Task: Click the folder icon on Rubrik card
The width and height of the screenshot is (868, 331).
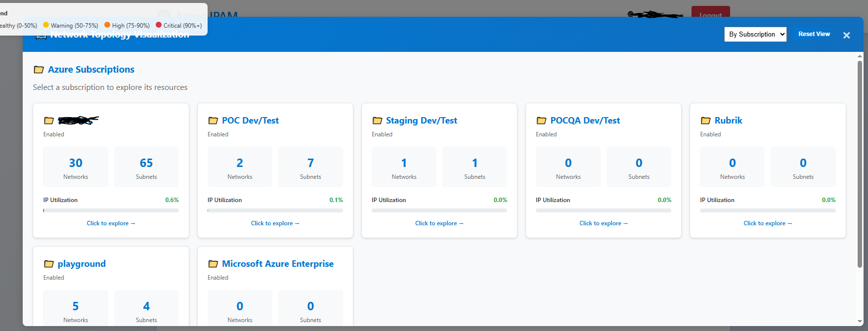Action: [705, 121]
